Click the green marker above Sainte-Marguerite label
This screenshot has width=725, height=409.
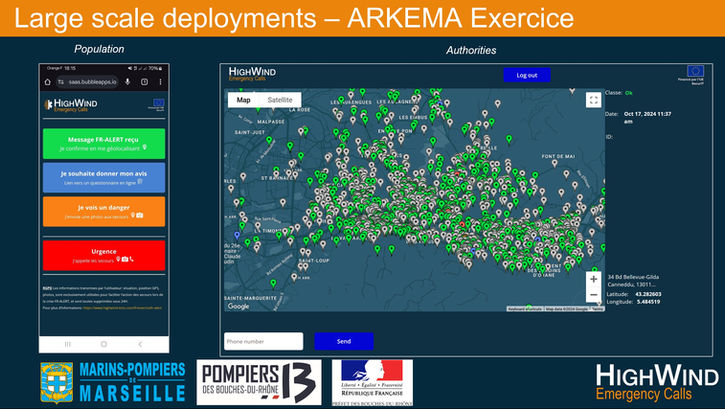click(273, 283)
